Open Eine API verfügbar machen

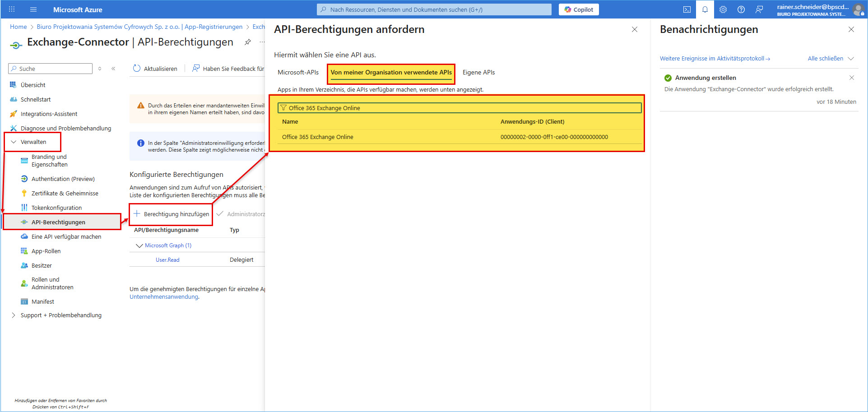[x=66, y=236]
